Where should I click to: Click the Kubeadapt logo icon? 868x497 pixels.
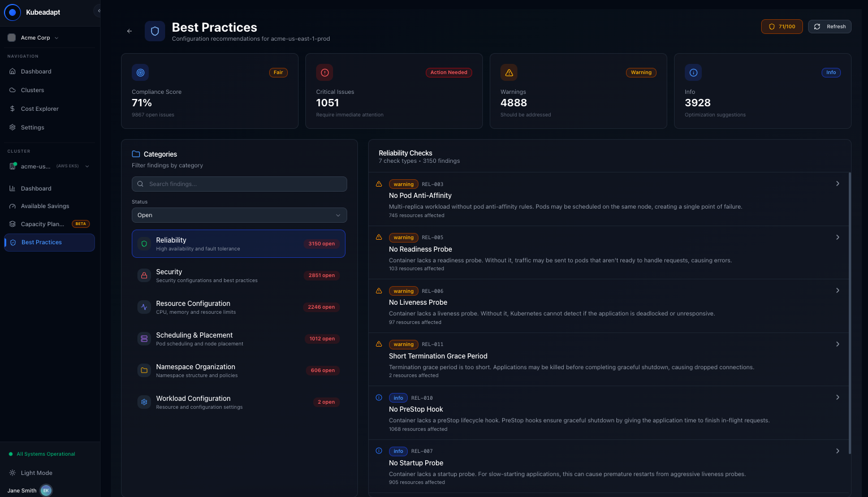coord(12,12)
